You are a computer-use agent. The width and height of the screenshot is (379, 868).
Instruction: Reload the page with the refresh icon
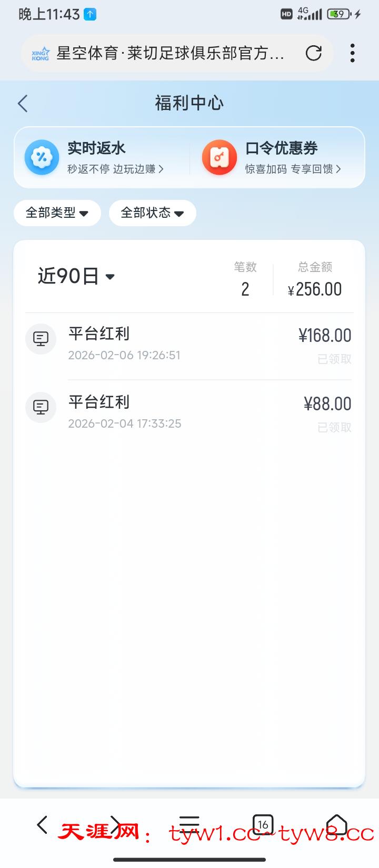(x=314, y=53)
